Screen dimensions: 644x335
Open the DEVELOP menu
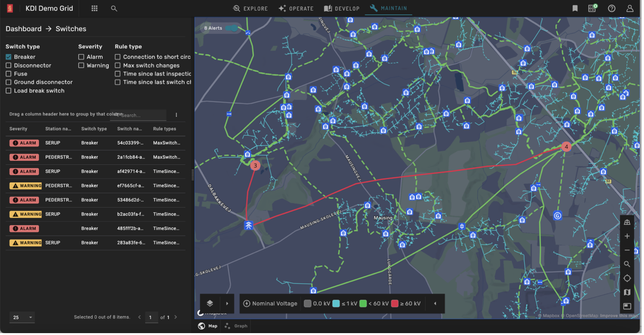[x=342, y=8]
